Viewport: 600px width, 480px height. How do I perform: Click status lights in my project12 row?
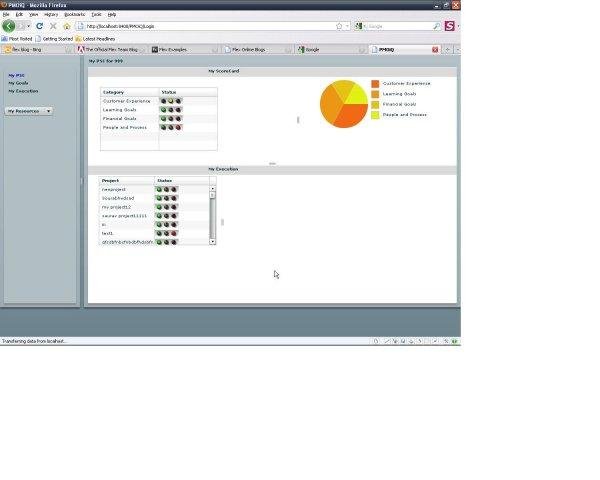[x=166, y=207]
